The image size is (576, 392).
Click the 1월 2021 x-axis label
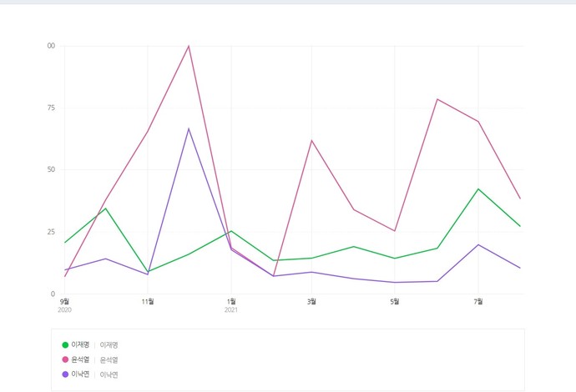pos(231,301)
